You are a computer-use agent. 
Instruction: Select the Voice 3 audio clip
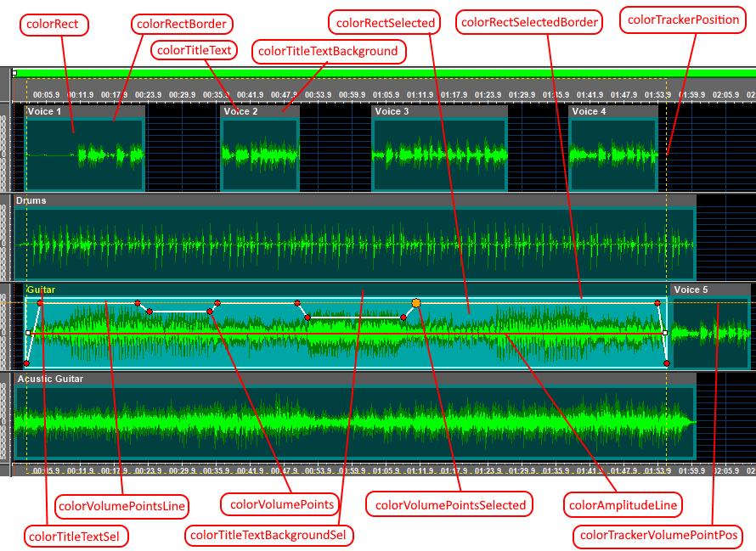pyautogui.click(x=439, y=155)
